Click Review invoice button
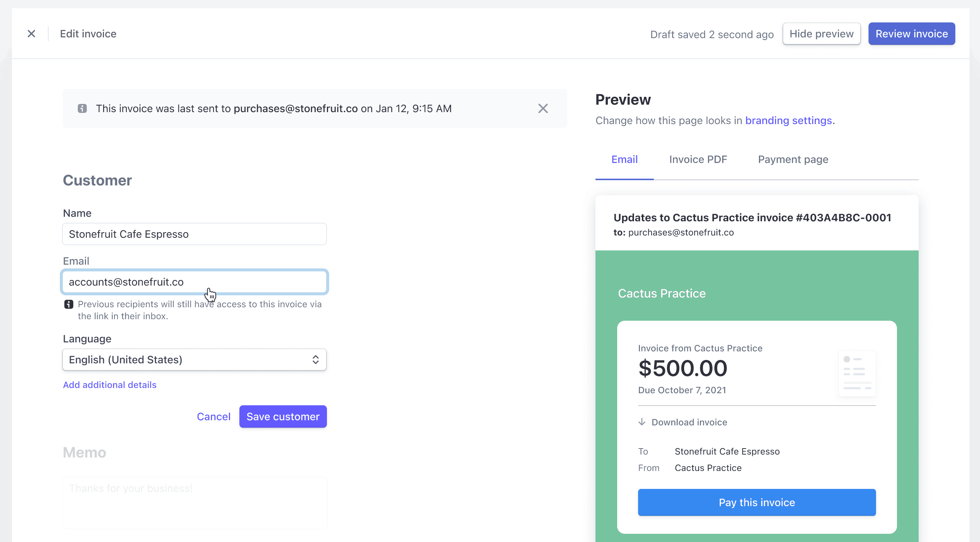 pyautogui.click(x=912, y=33)
